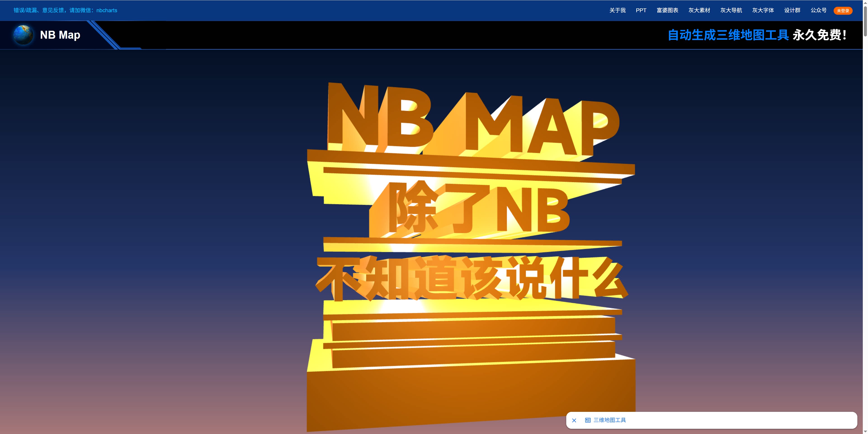Click the orange 未登录 login button
This screenshot has height=434, width=868.
(x=843, y=11)
